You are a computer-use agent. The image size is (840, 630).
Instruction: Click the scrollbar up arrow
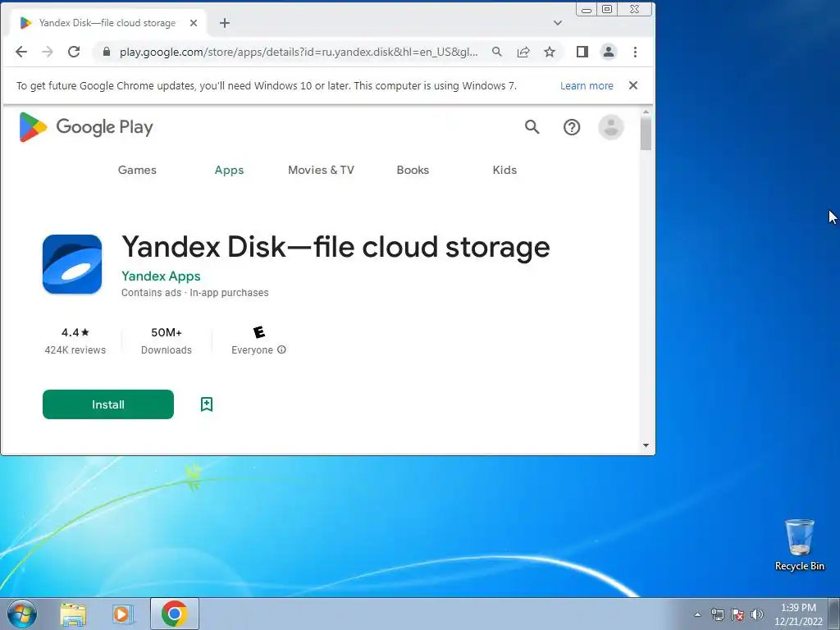pyautogui.click(x=646, y=112)
